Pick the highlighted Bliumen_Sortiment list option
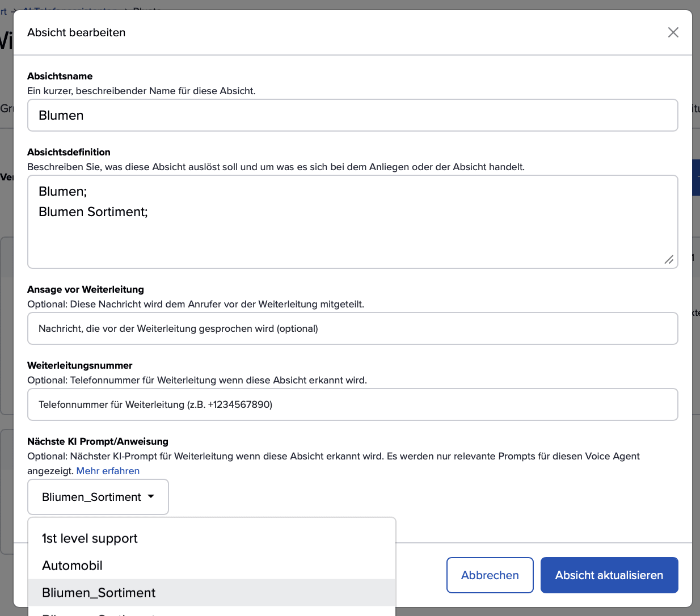 [x=99, y=593]
